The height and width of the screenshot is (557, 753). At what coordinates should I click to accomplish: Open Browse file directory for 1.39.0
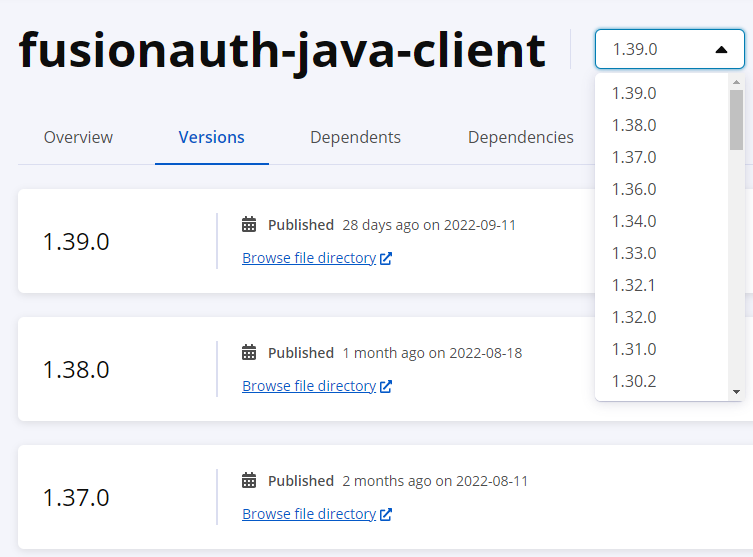tap(308, 258)
